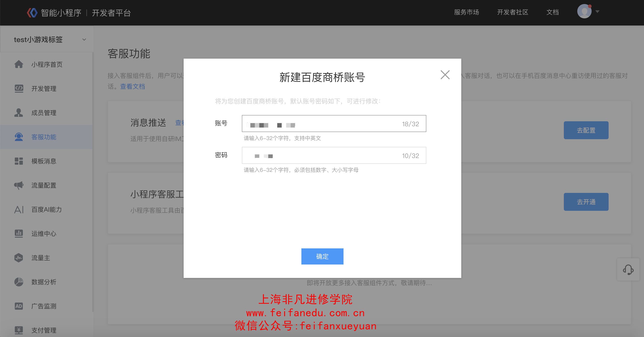Open the floating headset support widget

(628, 270)
